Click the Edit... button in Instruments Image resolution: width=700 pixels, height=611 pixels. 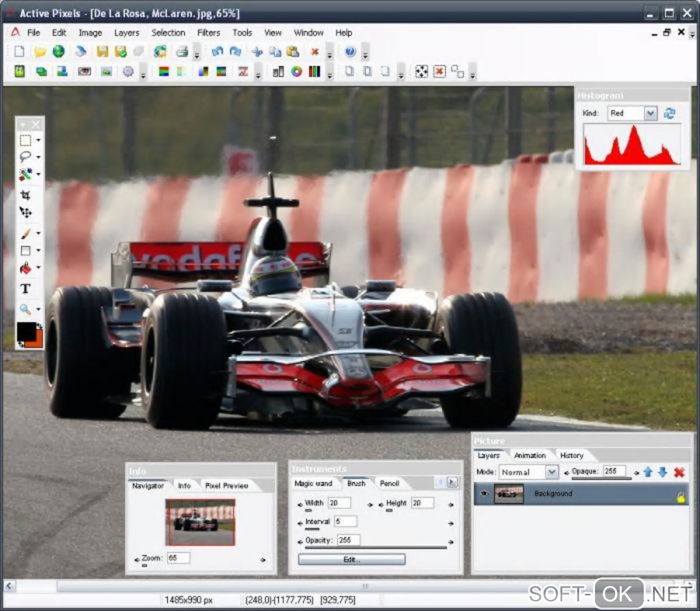[x=352, y=560]
